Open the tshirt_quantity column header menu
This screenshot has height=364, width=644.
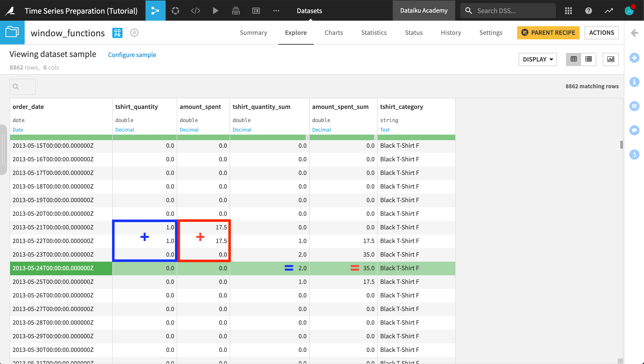(136, 107)
